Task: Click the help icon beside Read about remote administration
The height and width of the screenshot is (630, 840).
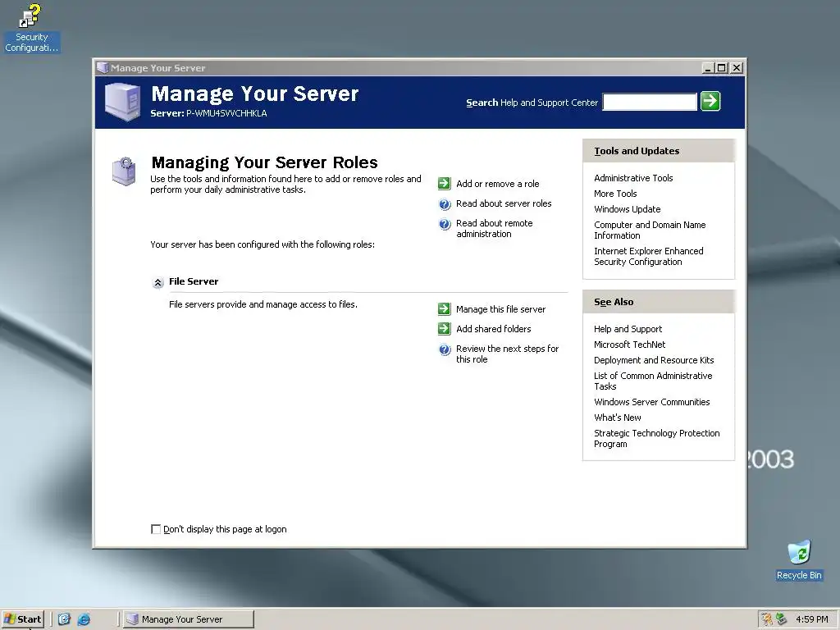Action: (445, 224)
